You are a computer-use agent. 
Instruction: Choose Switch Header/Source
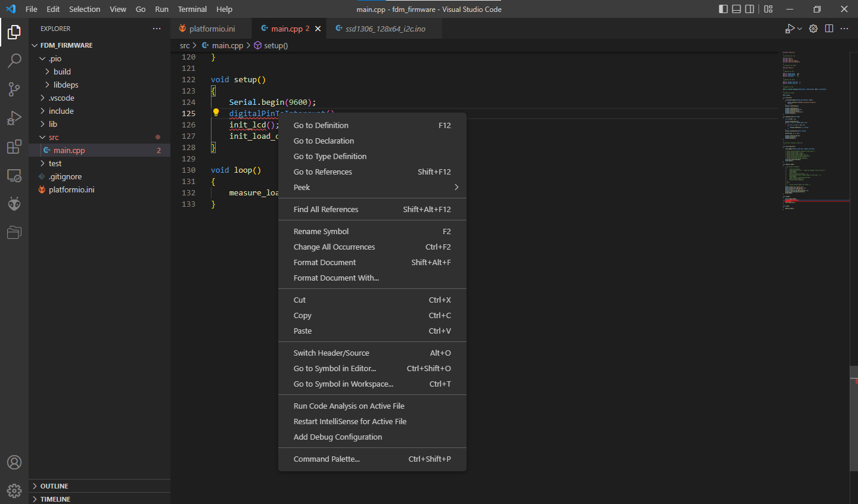pos(372,353)
